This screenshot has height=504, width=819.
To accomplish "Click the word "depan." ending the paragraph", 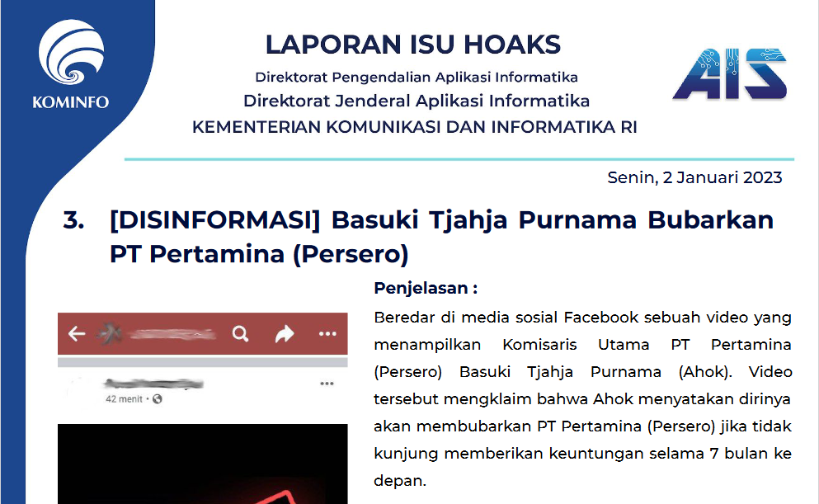I will [400, 481].
